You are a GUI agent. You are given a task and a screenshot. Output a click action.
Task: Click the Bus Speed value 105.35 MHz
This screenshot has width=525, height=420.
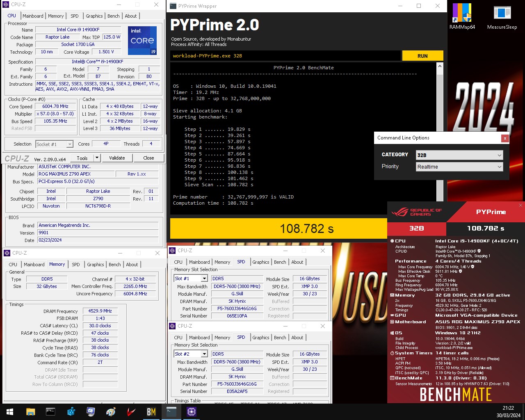coord(55,121)
